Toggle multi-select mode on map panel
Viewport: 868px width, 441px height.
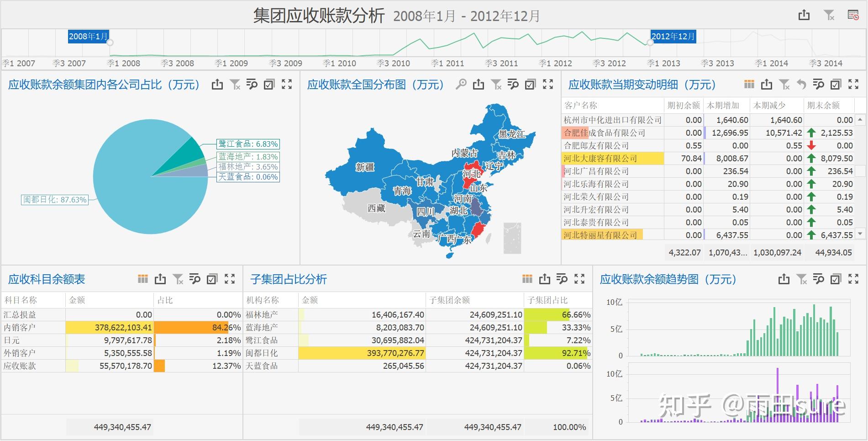coord(531,84)
